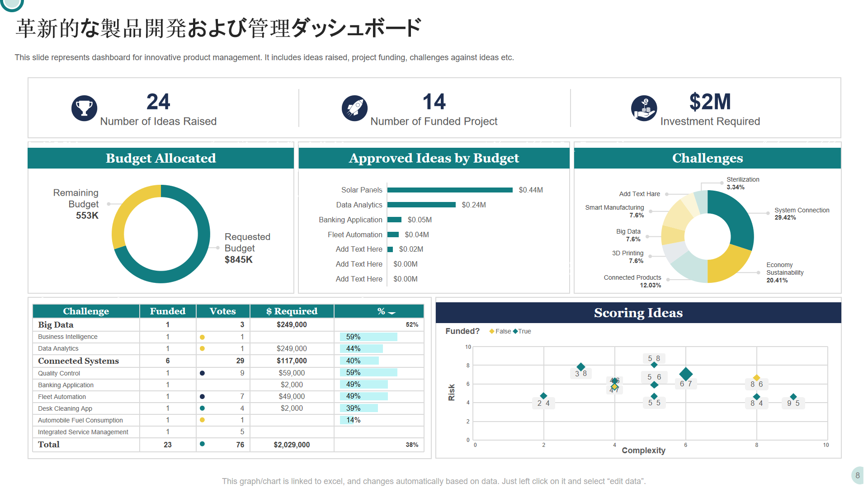Click the 'Remaining Budget 553K' label
Screen dimensions: 868x488
[76, 204]
